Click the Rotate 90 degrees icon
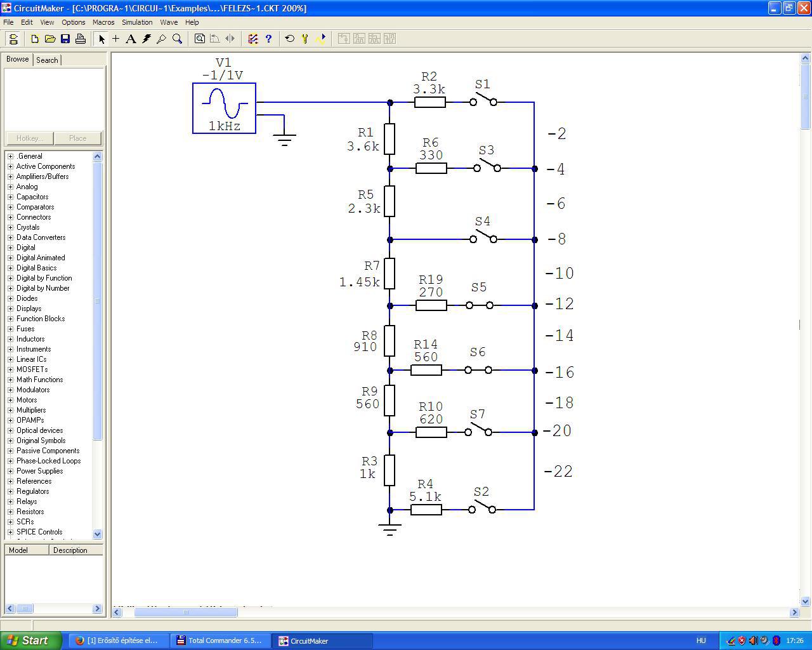The width and height of the screenshot is (812, 650). [x=215, y=39]
